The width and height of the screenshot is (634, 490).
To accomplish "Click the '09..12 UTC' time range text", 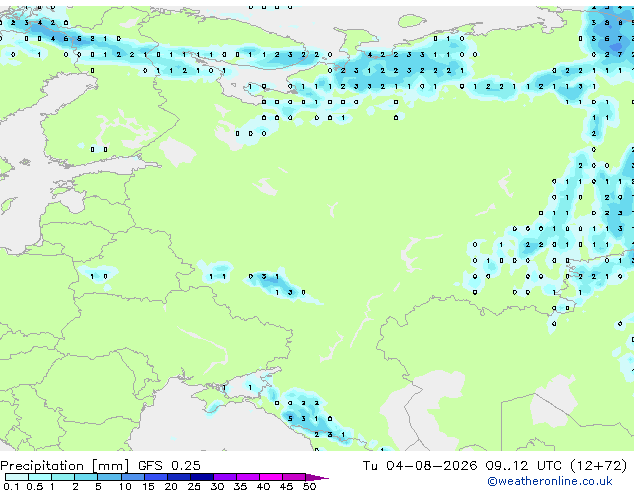I will click(524, 465).
